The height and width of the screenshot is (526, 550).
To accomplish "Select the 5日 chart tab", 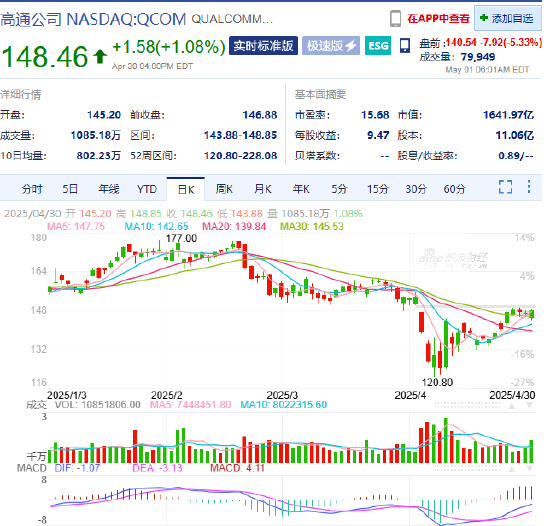I will 70,189.
